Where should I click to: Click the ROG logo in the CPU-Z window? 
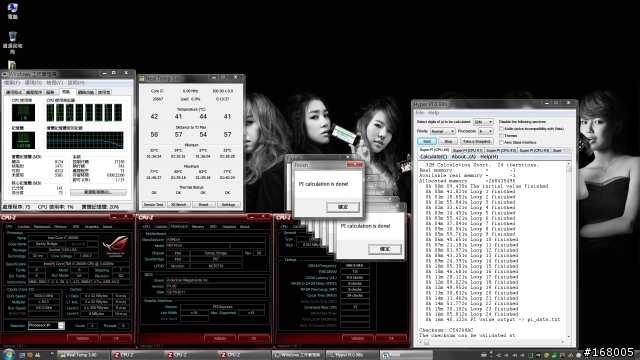pyautogui.click(x=115, y=246)
